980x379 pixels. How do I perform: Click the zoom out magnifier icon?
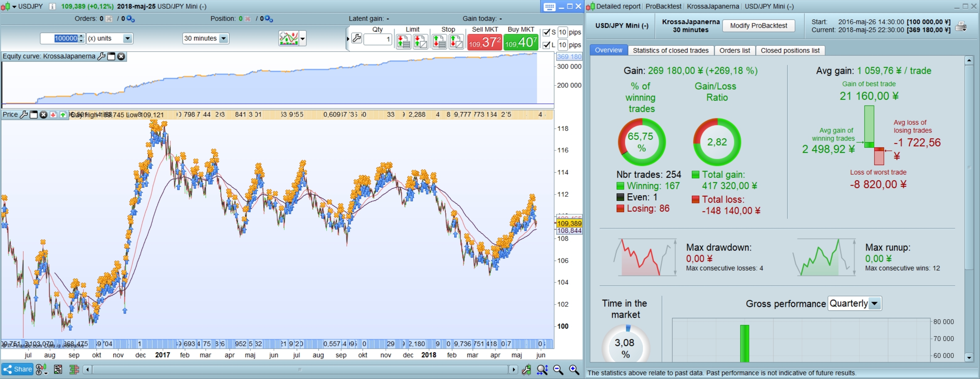(x=558, y=370)
